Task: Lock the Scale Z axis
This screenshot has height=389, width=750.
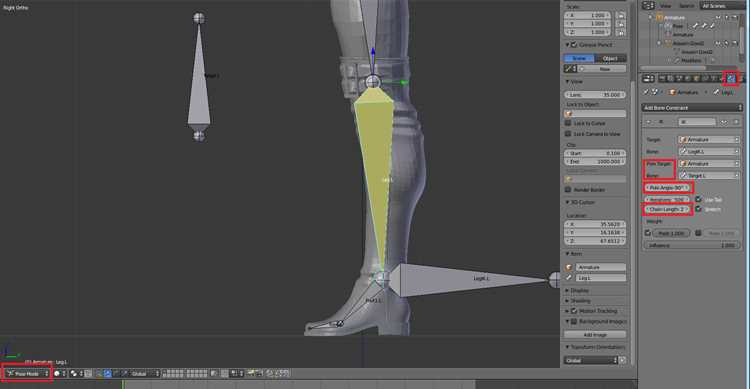Action: pos(621,33)
